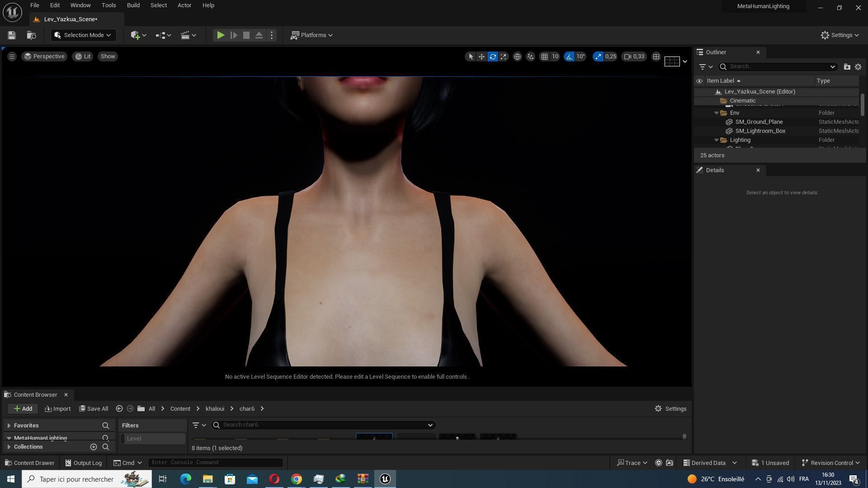This screenshot has width=868, height=488.
Task: Create new folder in Outliner
Action: click(847, 67)
